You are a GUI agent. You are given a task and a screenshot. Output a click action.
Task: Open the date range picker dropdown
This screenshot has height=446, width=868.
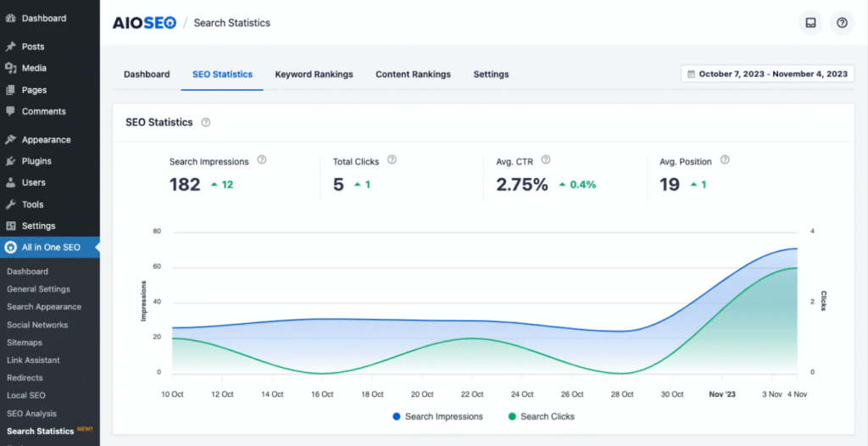coord(767,74)
